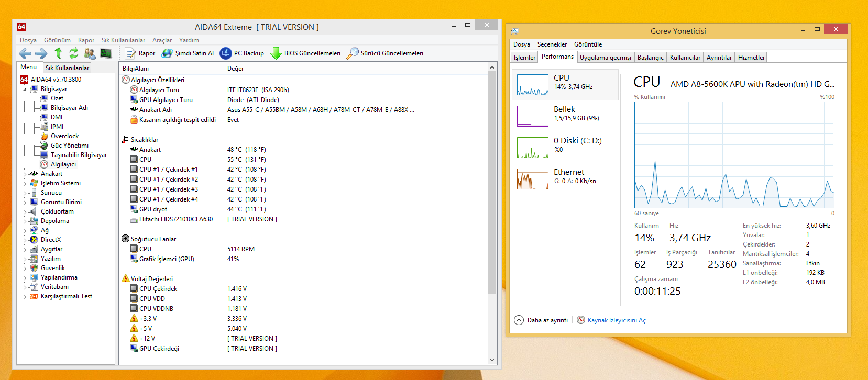Click the Forward navigation arrow in AIDA64

41,53
